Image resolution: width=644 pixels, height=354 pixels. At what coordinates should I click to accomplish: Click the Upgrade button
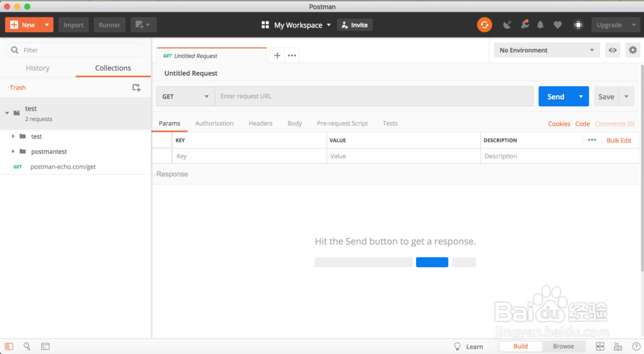click(x=609, y=25)
